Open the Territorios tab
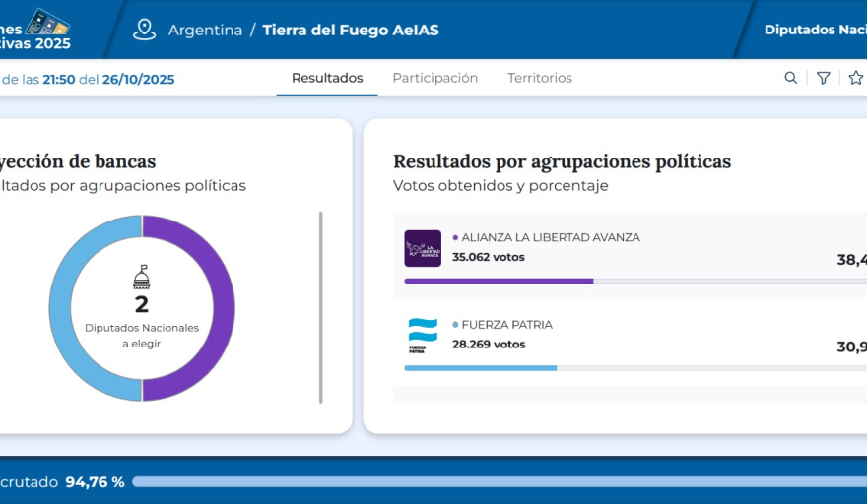The height and width of the screenshot is (504, 867). click(x=539, y=78)
